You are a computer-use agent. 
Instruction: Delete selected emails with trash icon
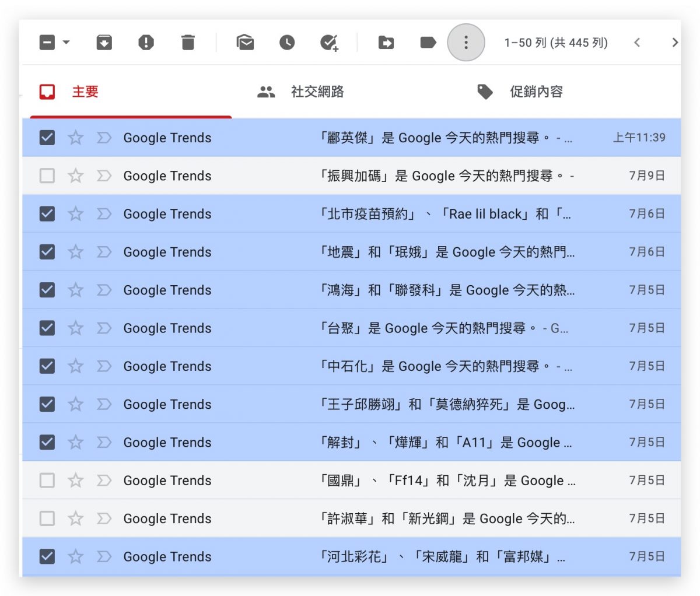coord(188,43)
